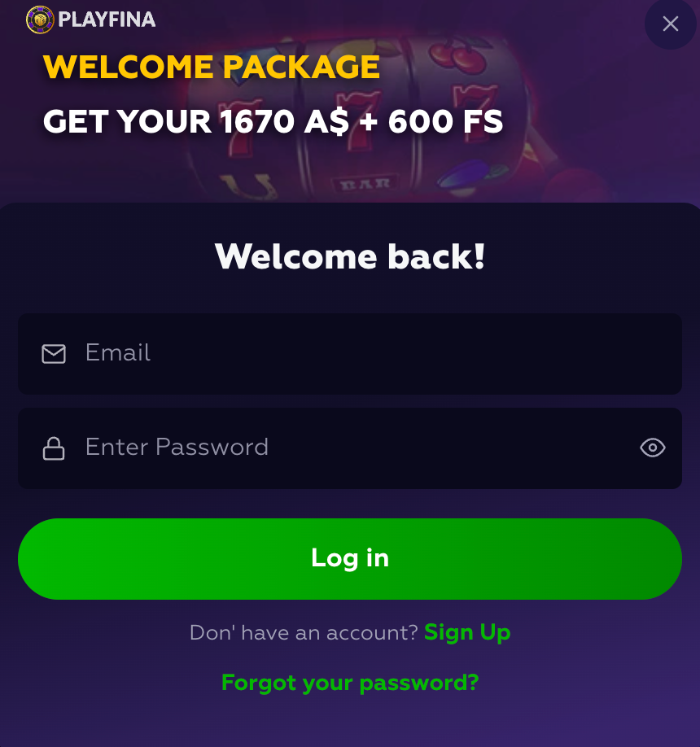Viewport: 700px width, 747px height.
Task: Click the padlock icon in password field
Action: (x=54, y=448)
